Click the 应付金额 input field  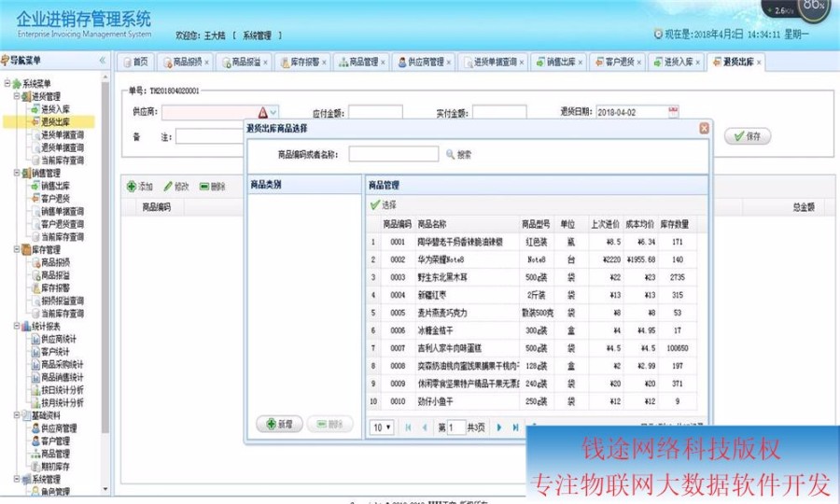pos(375,113)
